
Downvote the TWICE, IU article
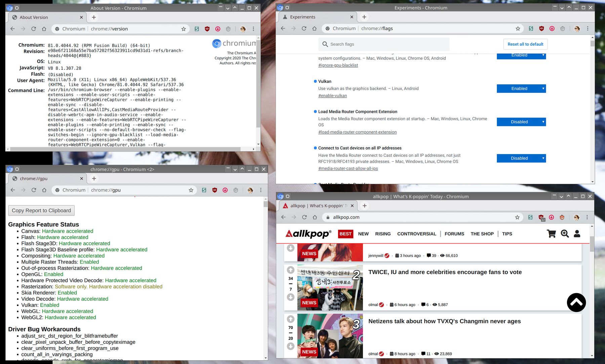[291, 297]
